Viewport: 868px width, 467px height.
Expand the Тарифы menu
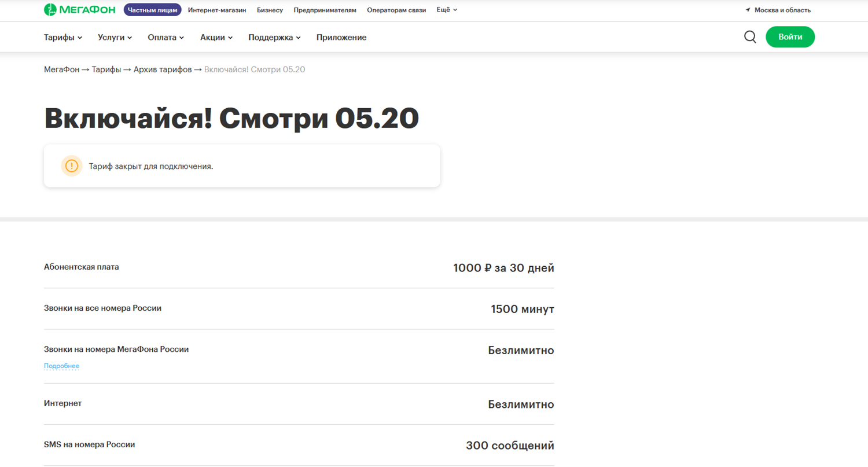(63, 37)
